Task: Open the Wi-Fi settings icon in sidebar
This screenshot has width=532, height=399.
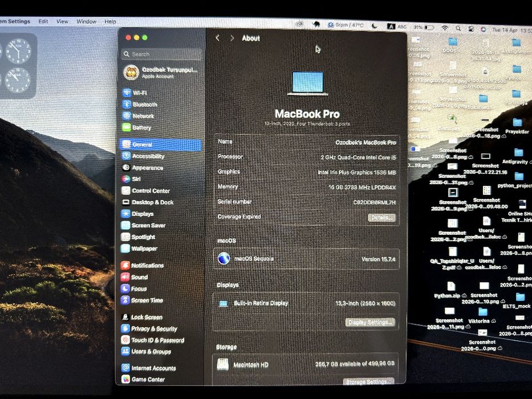Action: [127, 92]
